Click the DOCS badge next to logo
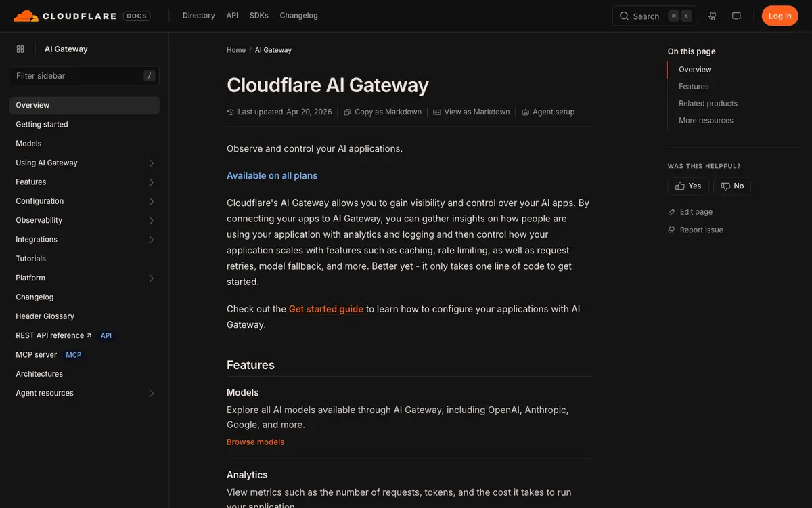This screenshot has height=508, width=812. 137,16
